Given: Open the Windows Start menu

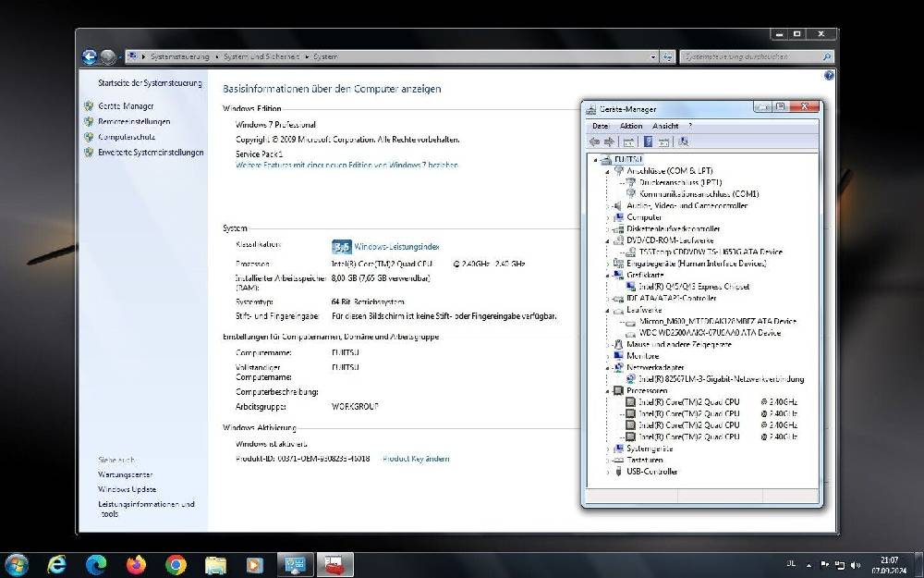Looking at the screenshot, I should click(x=16, y=565).
